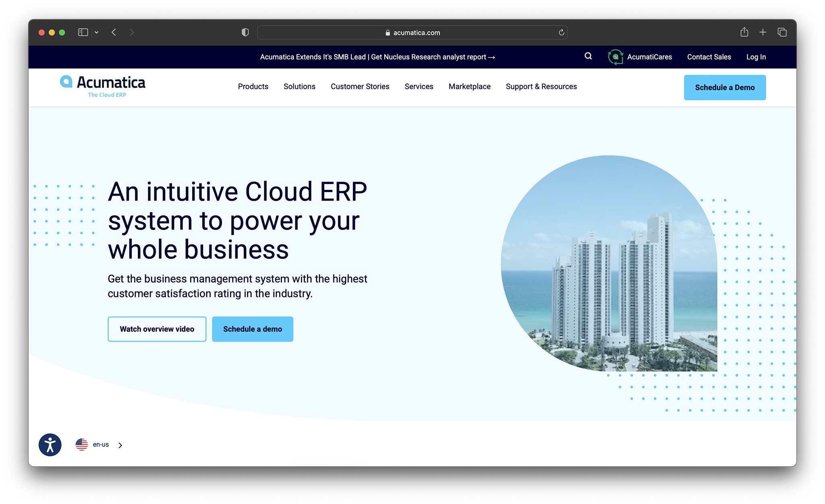Click inside the browser address bar
The image size is (825, 504).
pyautogui.click(x=412, y=32)
